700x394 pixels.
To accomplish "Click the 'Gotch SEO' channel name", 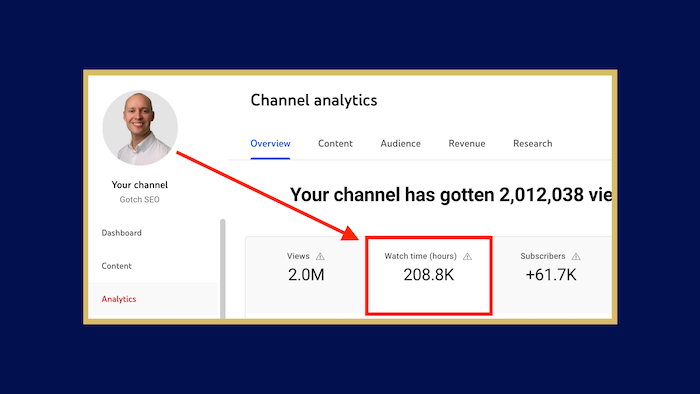I will [x=139, y=199].
